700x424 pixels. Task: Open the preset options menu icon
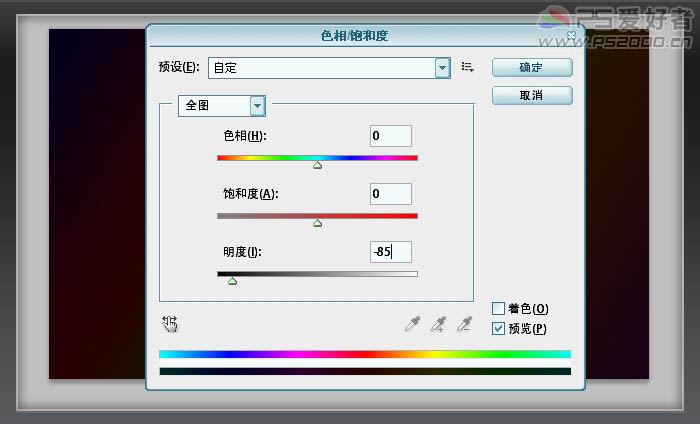[467, 68]
